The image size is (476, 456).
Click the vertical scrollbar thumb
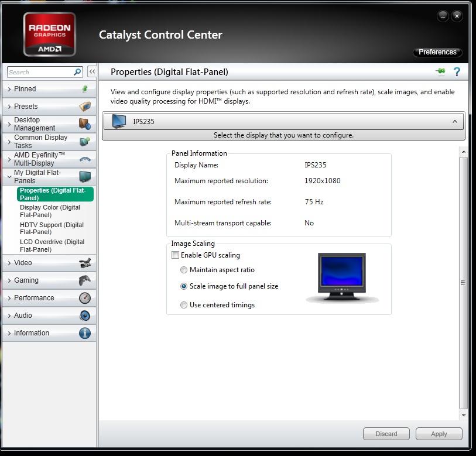coord(464,283)
